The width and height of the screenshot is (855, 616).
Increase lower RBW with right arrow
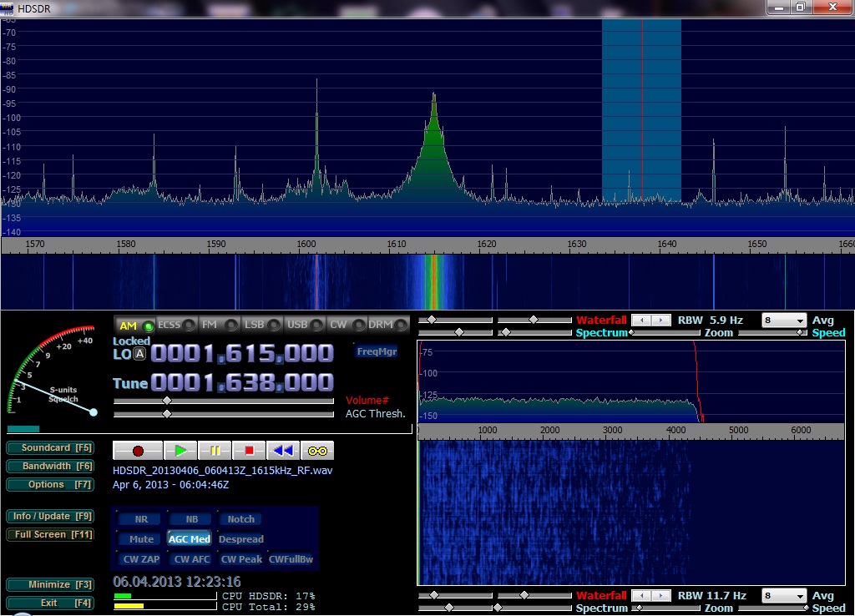661,595
